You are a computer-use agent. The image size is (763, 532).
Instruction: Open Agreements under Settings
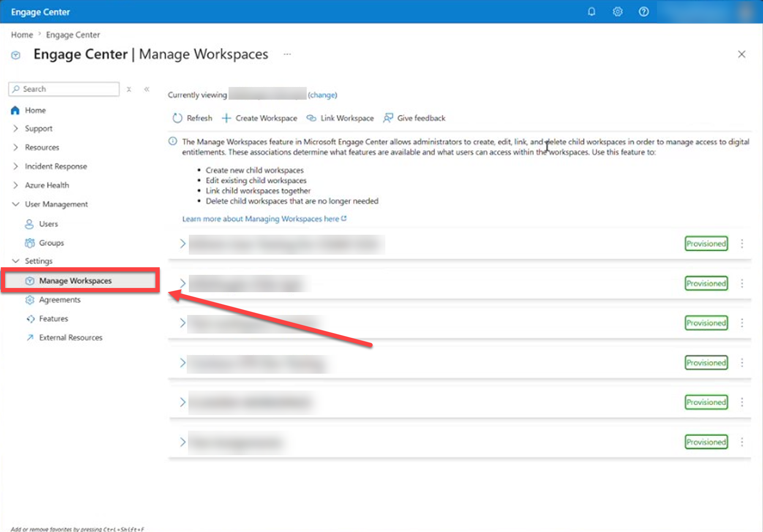point(60,300)
